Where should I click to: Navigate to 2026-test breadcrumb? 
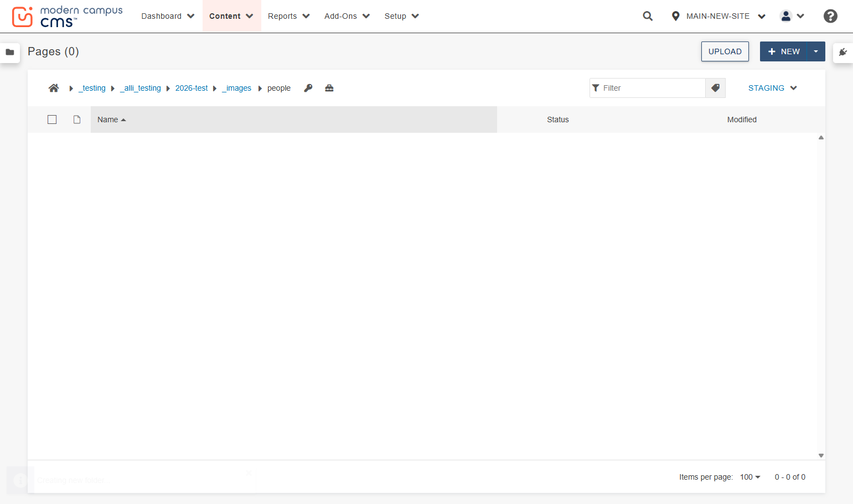click(192, 88)
